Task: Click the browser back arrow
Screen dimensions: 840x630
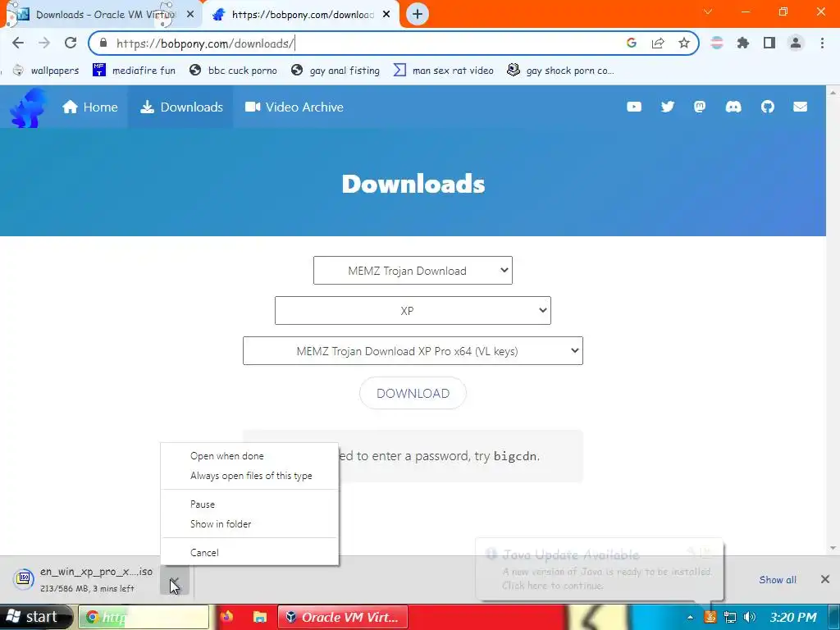Action: point(18,43)
